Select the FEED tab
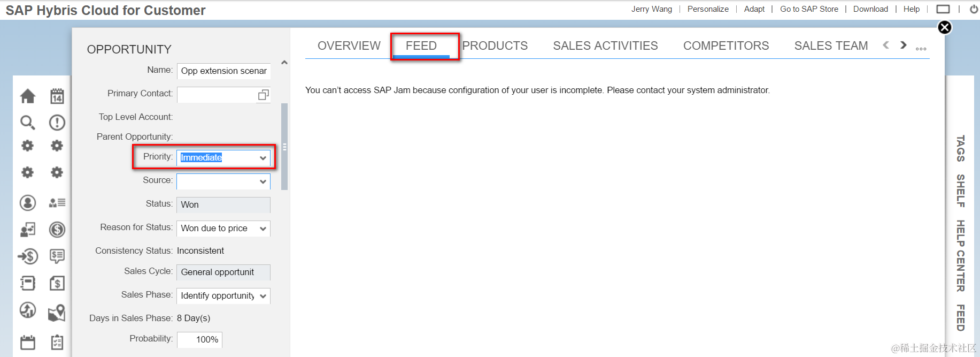Screen dimensions: 980x357 tap(421, 46)
